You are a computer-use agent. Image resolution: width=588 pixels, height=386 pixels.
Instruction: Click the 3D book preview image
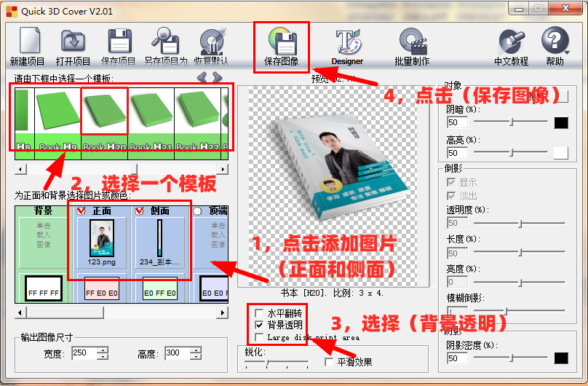341,168
